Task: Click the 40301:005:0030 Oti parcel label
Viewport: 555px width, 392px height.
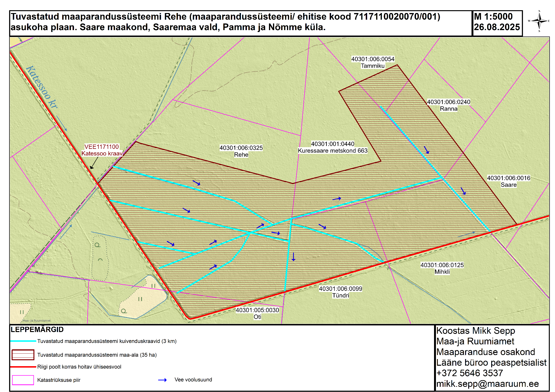Action: click(x=257, y=313)
